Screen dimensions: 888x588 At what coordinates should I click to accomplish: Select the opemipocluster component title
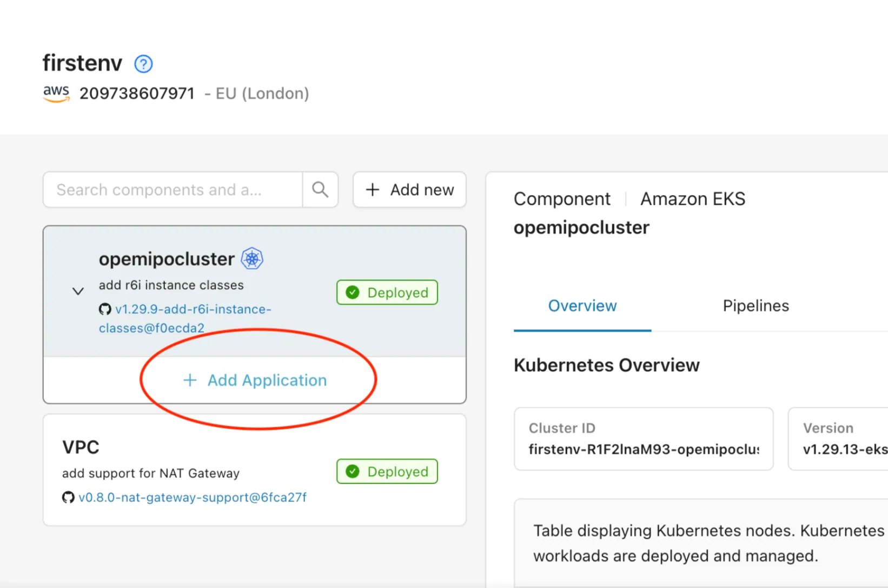tap(167, 259)
